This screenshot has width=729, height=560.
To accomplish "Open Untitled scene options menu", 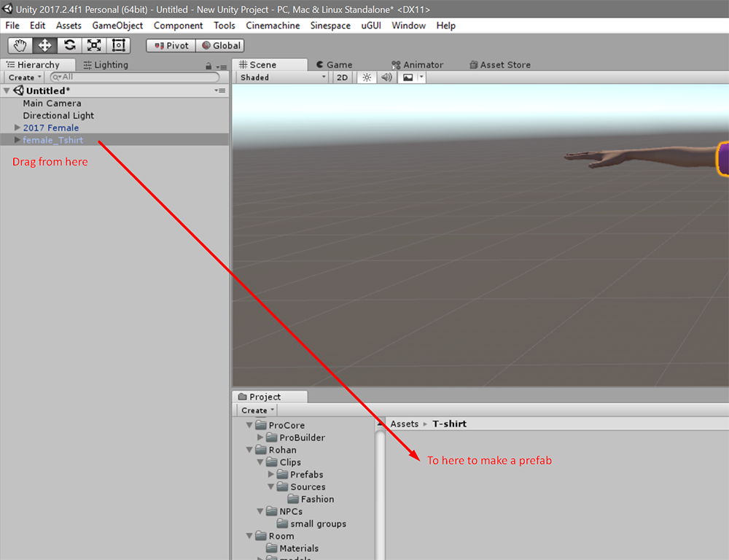I will (x=220, y=90).
